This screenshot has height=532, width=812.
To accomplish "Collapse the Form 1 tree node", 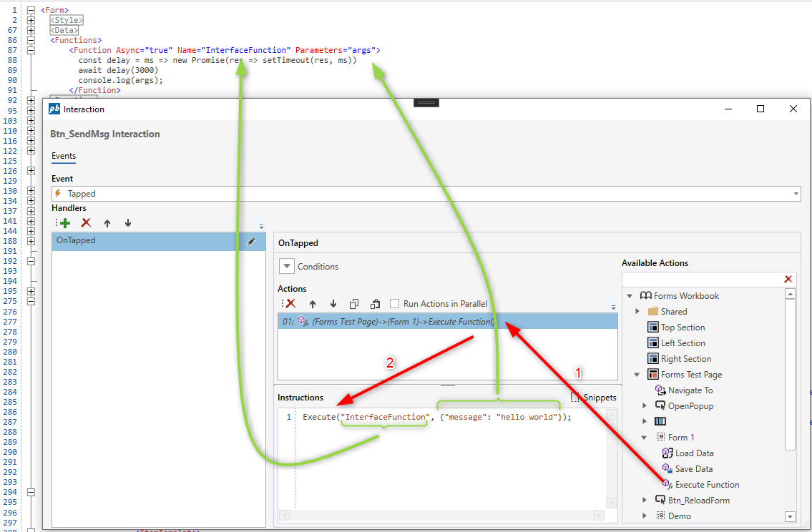I will click(x=645, y=438).
